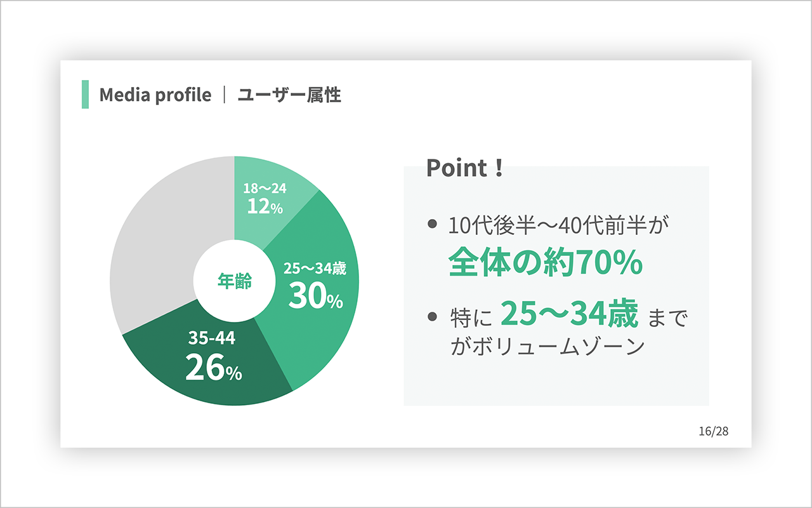Click the green accent bar beside the title
This screenshot has width=812, height=508.
click(x=86, y=95)
